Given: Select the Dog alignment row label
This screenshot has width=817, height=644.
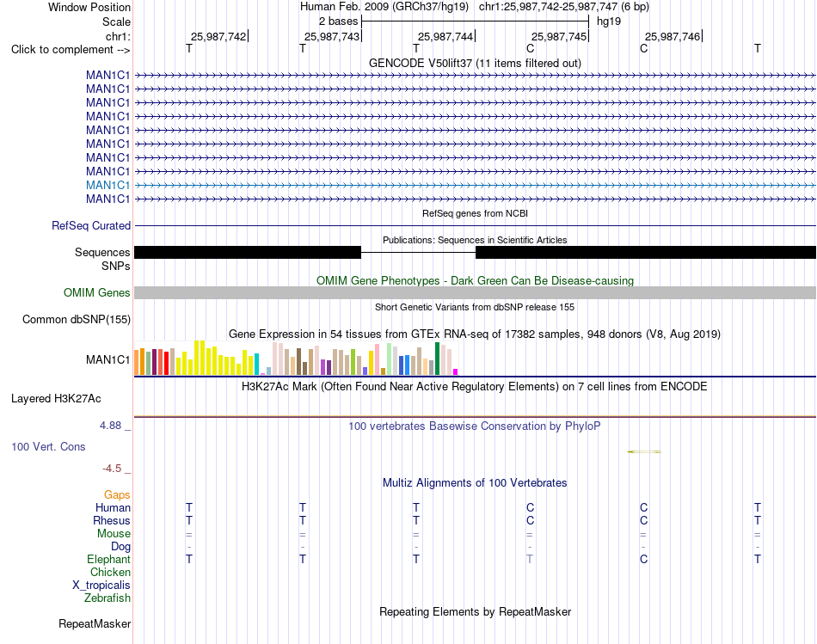Looking at the screenshot, I should tap(120, 546).
